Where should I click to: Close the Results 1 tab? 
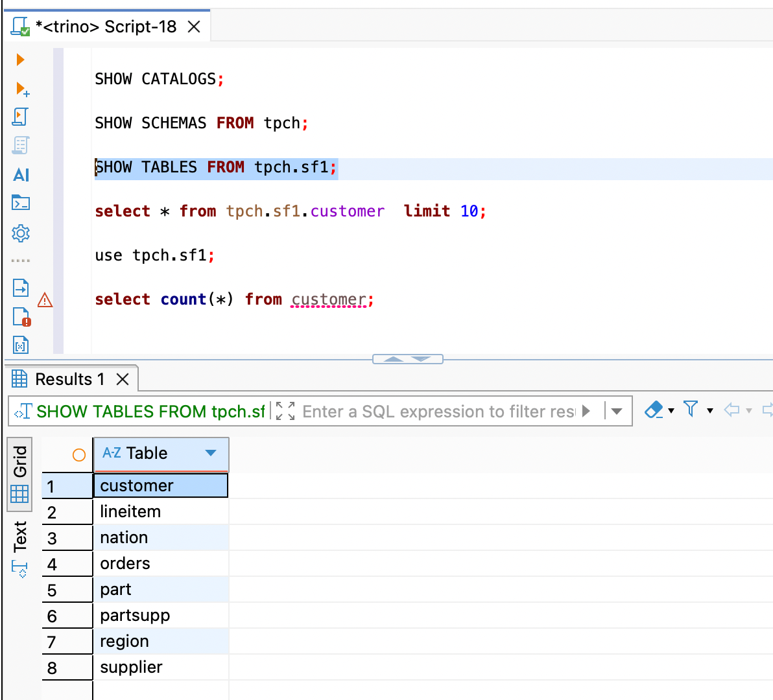pos(123,379)
